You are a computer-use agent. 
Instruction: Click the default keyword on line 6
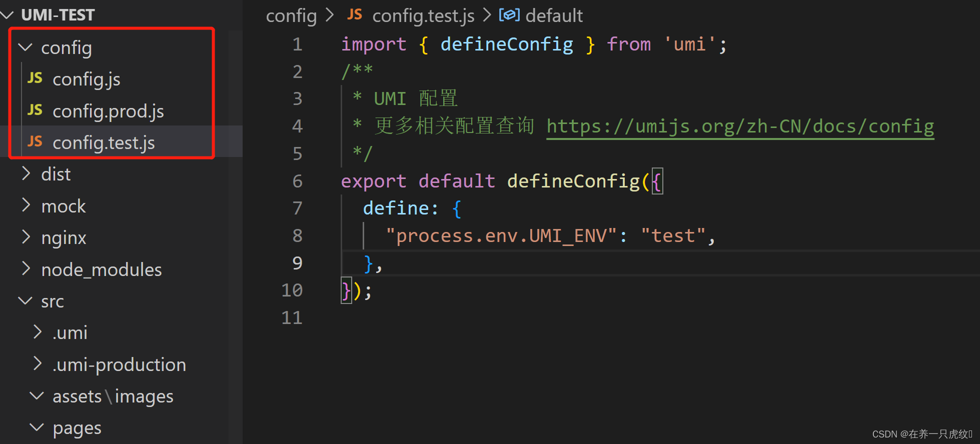click(457, 181)
